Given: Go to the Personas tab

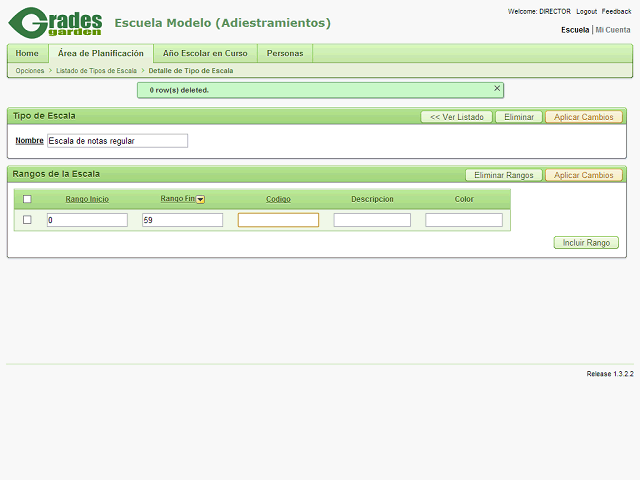Looking at the screenshot, I should pos(285,53).
